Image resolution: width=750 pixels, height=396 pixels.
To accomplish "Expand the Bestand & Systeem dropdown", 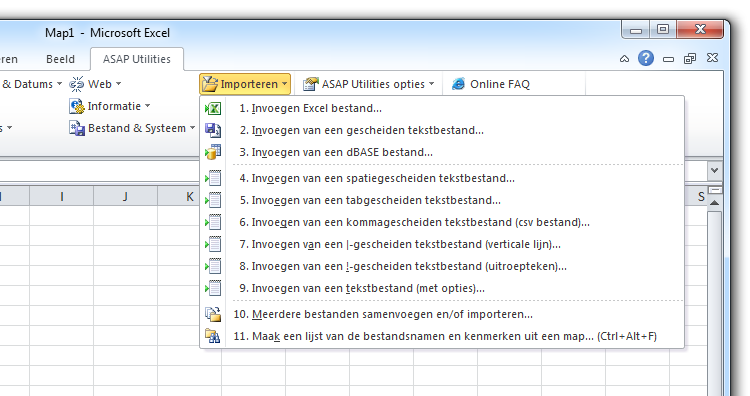I will [x=192, y=128].
